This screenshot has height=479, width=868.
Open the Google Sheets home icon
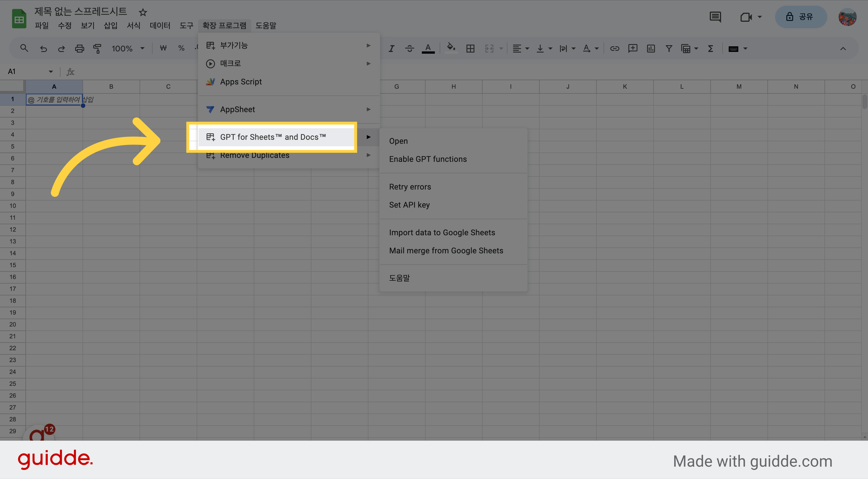(19, 19)
